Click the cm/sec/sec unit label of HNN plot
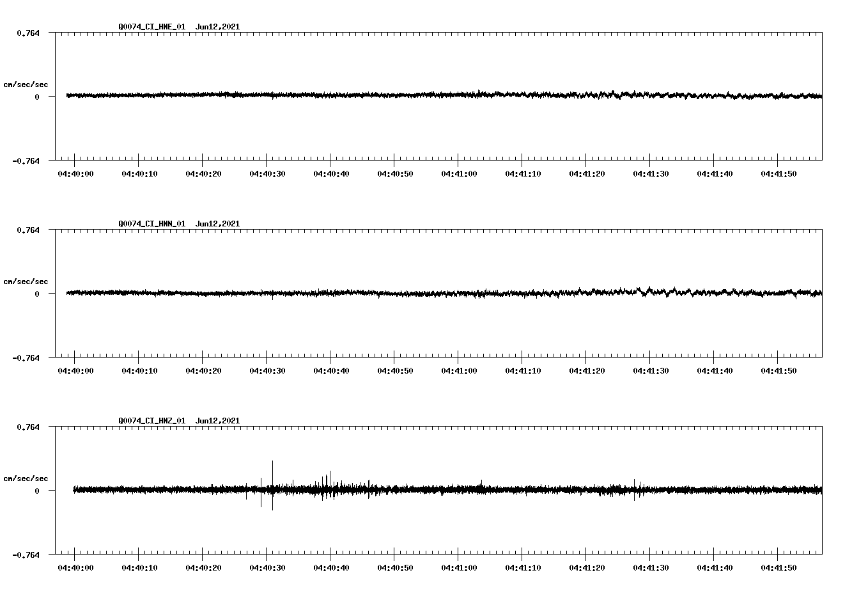This screenshot has height=591, width=868. click(26, 281)
